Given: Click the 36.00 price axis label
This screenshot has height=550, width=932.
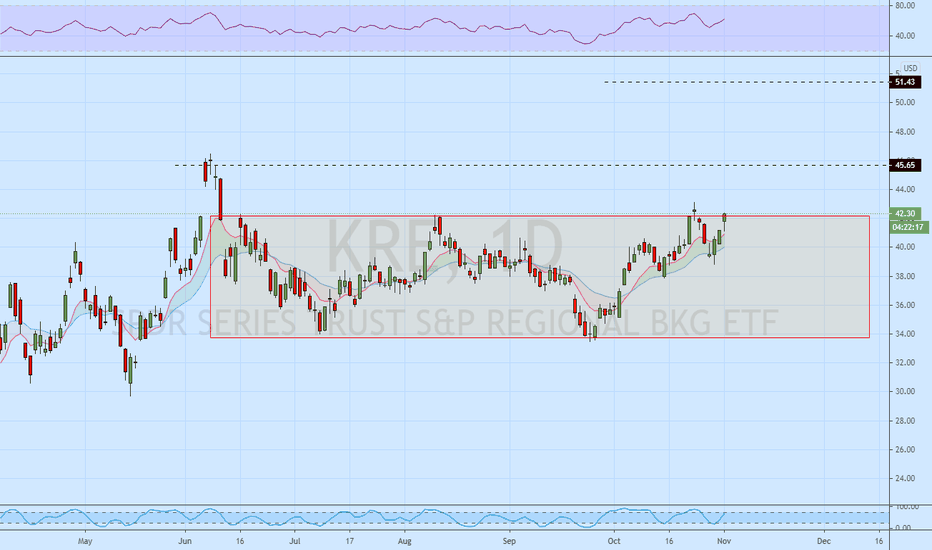Looking at the screenshot, I should click(x=905, y=305).
